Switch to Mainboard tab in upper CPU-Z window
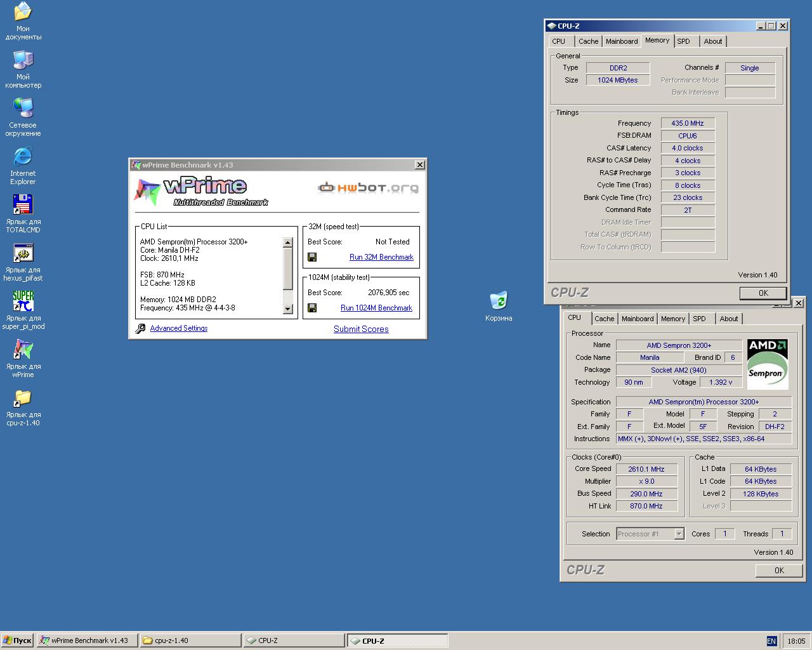 [x=622, y=41]
